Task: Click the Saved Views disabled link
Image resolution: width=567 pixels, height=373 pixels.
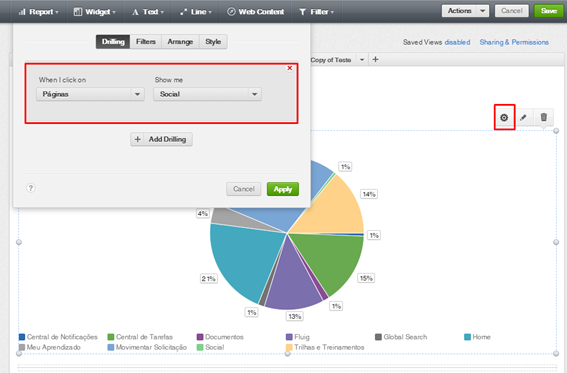Action: click(457, 42)
